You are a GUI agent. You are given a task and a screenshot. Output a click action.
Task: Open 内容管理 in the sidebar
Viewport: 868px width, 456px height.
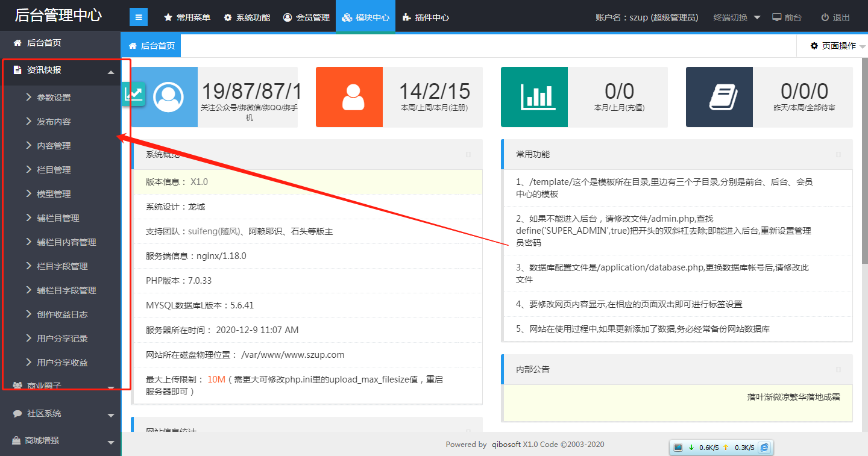[x=54, y=146]
